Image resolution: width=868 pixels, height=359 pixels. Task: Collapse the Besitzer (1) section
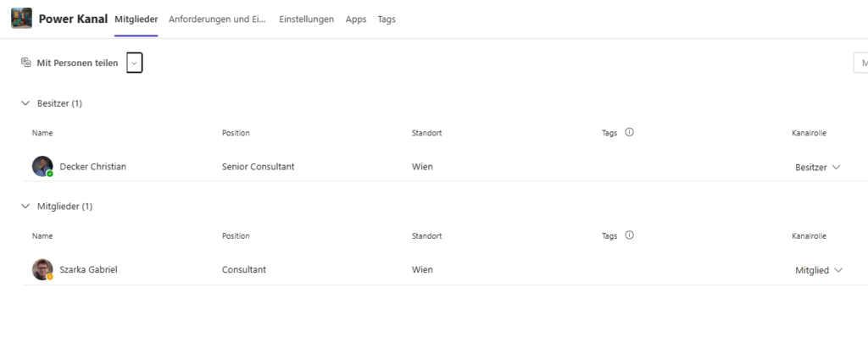[x=25, y=103]
